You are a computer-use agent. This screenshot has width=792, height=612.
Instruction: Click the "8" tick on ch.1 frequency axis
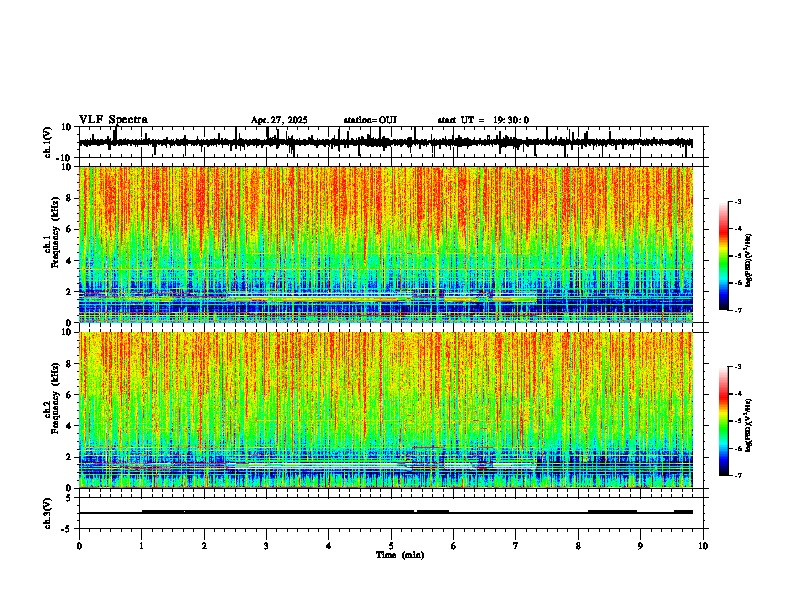(x=70, y=198)
